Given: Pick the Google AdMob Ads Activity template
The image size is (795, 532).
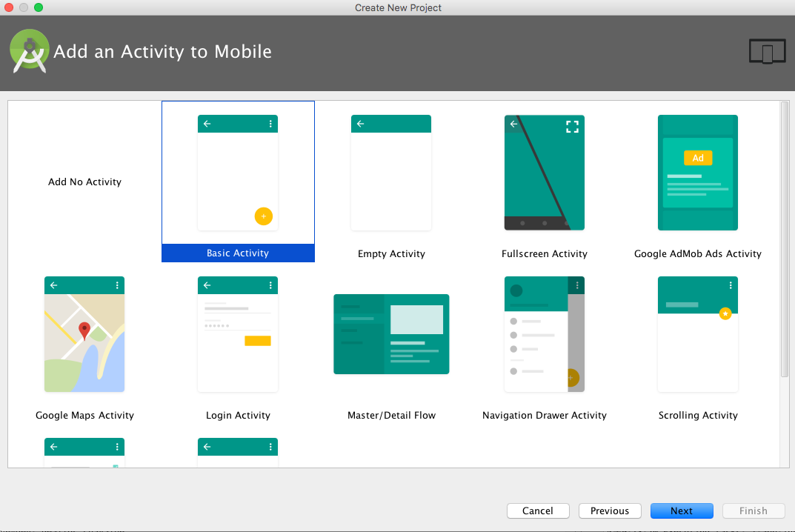Looking at the screenshot, I should (x=697, y=173).
